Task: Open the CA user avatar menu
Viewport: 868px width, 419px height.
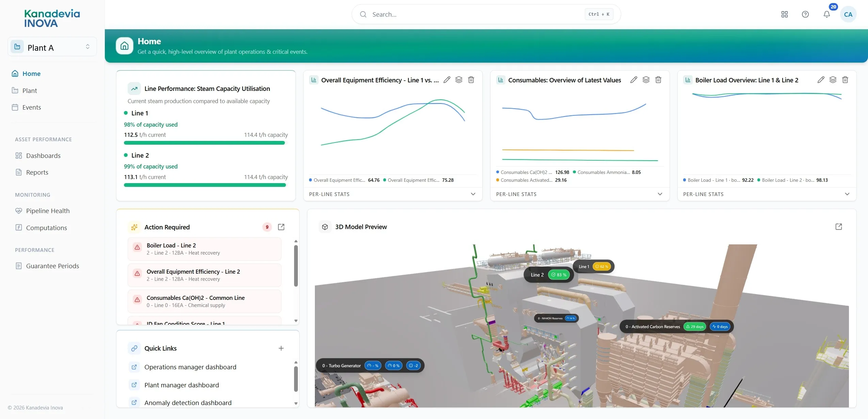Action: pos(848,14)
